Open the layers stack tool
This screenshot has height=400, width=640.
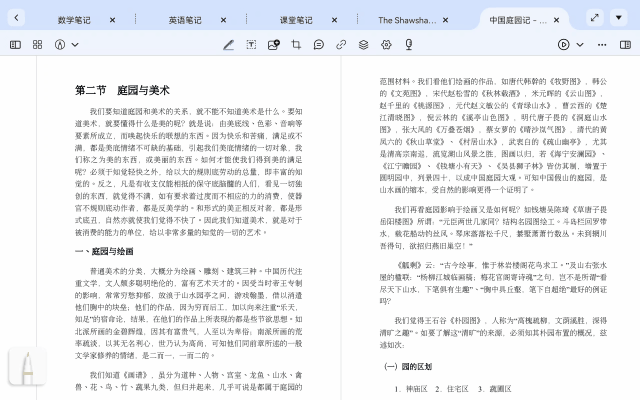coord(364,44)
